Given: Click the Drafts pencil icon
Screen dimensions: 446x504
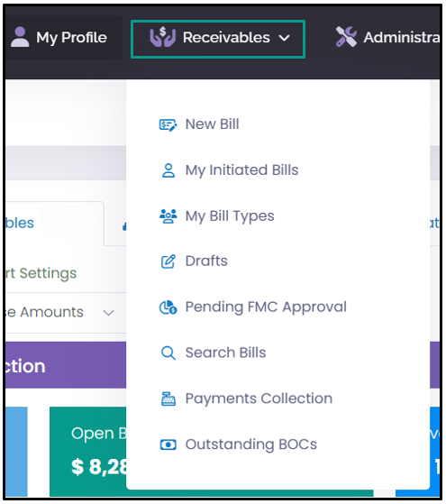Looking at the screenshot, I should [x=168, y=261].
